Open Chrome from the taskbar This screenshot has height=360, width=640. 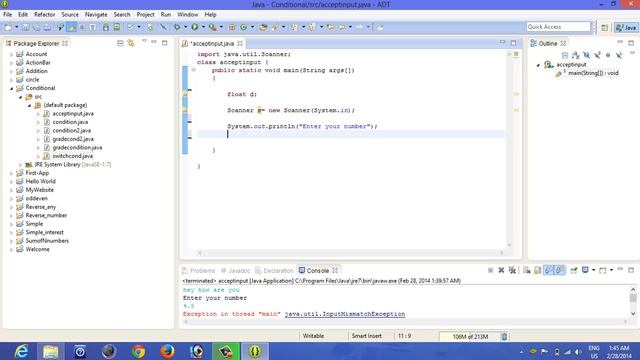(138, 351)
